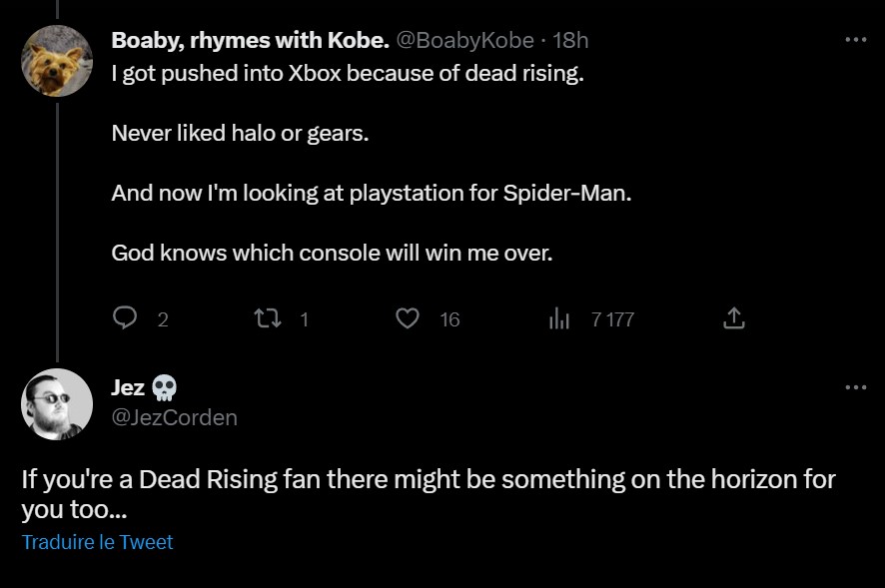Screen dimensions: 885x588
Task: Open BoabyKobe's profile picture
Action: 57,60
